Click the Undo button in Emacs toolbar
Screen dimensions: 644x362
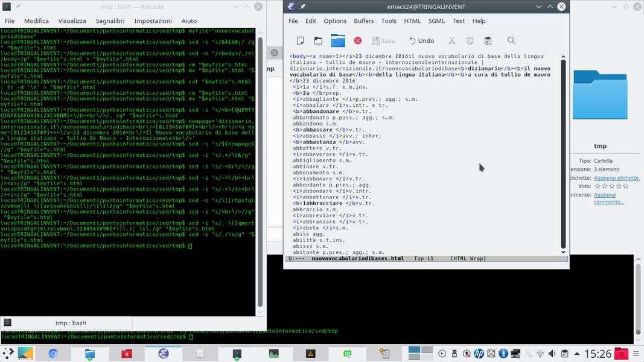click(x=421, y=40)
